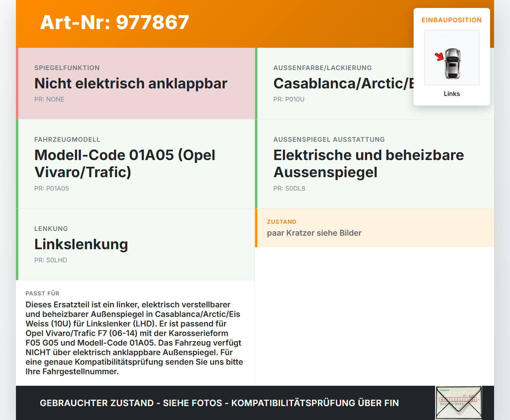Click the PR: P010U color code
This screenshot has height=420, width=510.
pos(288,99)
